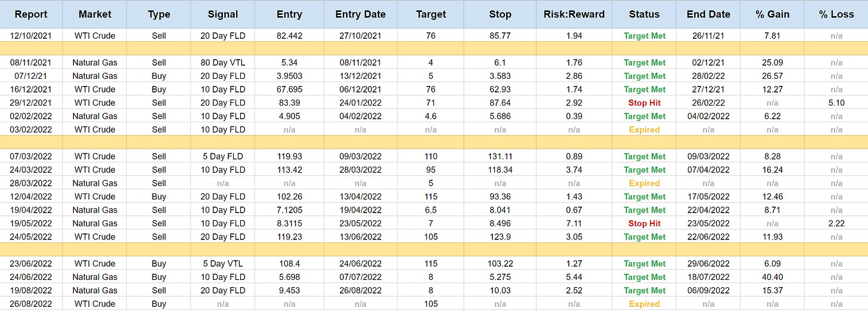Select the Stop column header

point(500,14)
